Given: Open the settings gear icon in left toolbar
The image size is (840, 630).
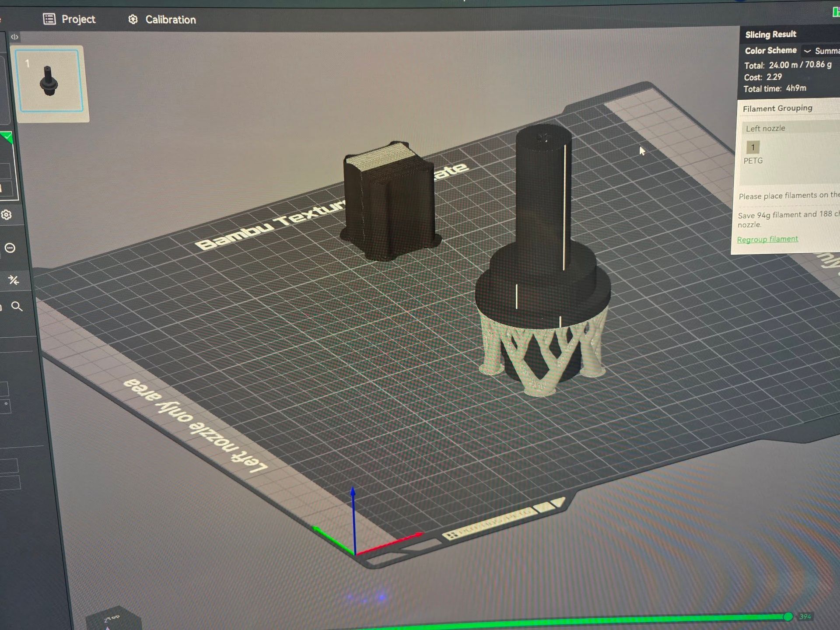Looking at the screenshot, I should pyautogui.click(x=6, y=215).
